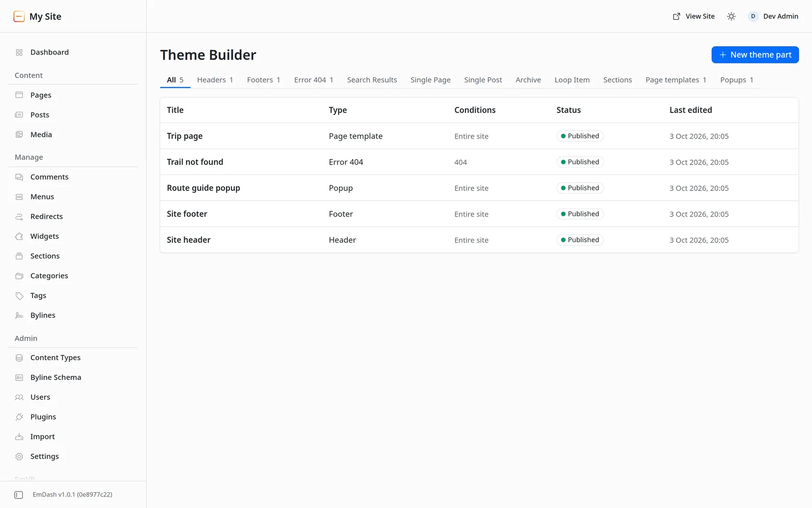Click the Categories folder icon
812x508 pixels.
(x=19, y=276)
